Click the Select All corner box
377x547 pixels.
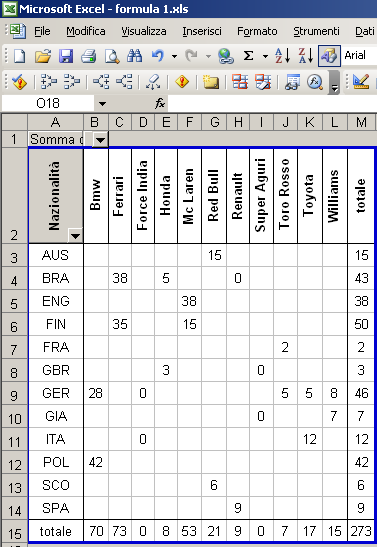pyautogui.click(x=15, y=122)
